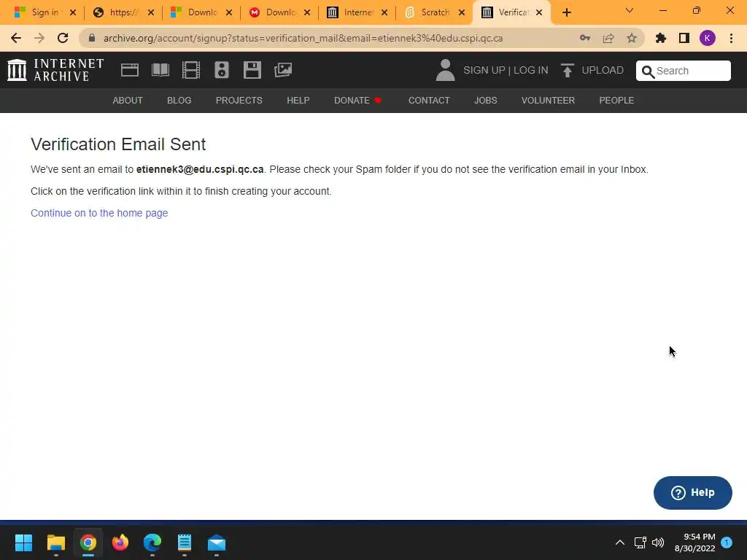
Task: Open the DONATE menu item
Action: [x=357, y=101]
